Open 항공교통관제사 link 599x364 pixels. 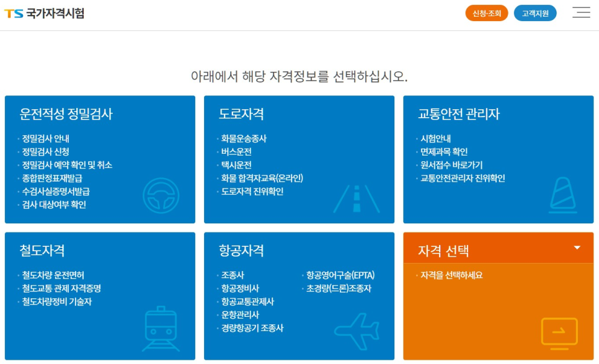pos(247,302)
